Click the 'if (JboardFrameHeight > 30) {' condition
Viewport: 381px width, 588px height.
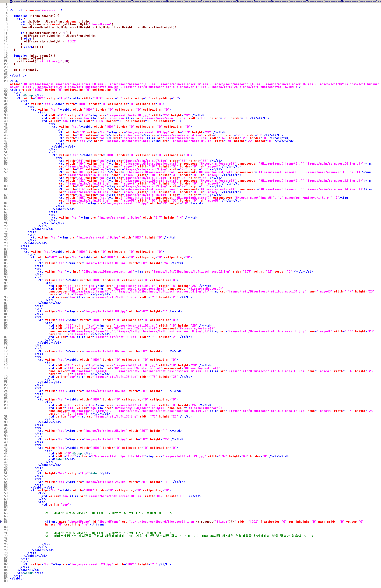coord(46,33)
